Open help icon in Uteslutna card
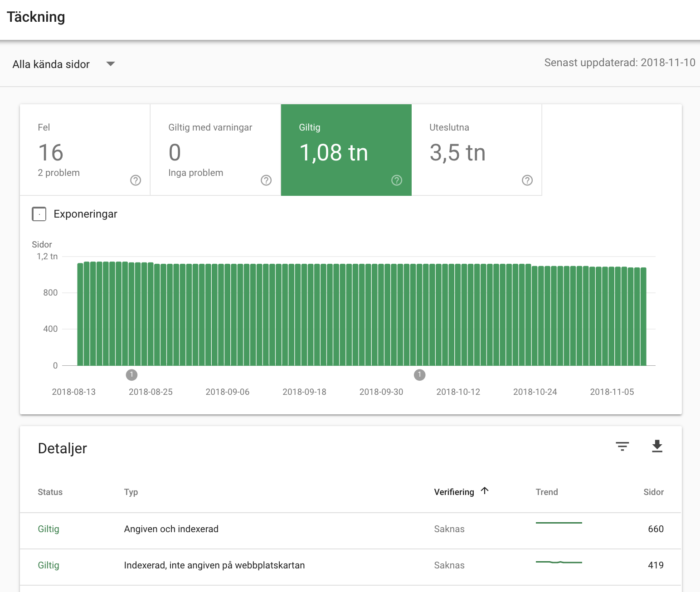This screenshot has width=700, height=592. click(x=527, y=180)
